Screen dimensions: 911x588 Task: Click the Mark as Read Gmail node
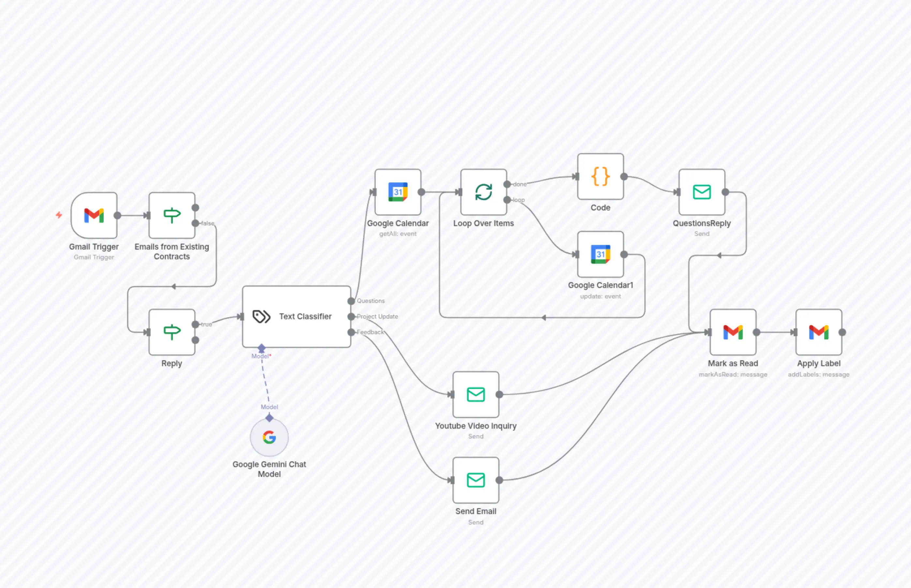pos(733,332)
